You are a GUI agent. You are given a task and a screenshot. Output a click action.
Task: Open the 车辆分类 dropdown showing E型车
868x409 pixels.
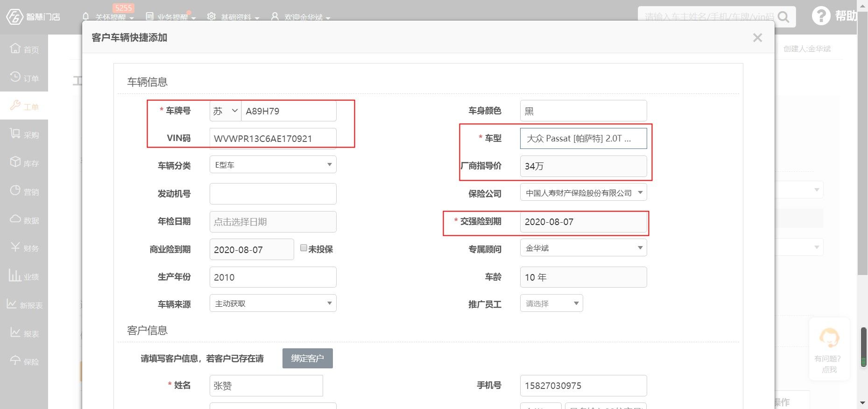(x=273, y=165)
